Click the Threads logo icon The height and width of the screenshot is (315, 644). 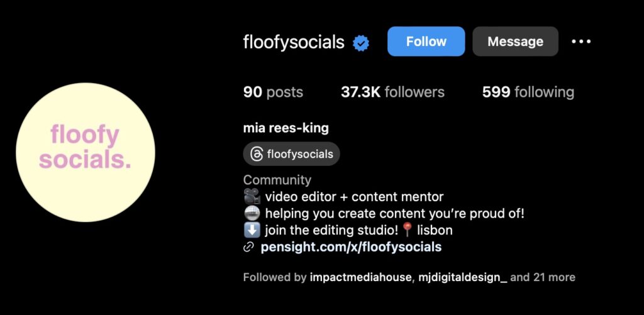coord(257,155)
